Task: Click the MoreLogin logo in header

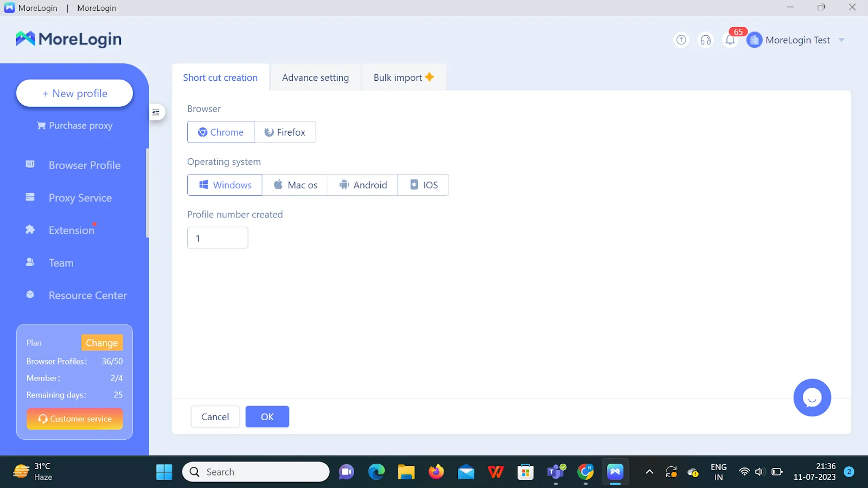Action: point(69,39)
